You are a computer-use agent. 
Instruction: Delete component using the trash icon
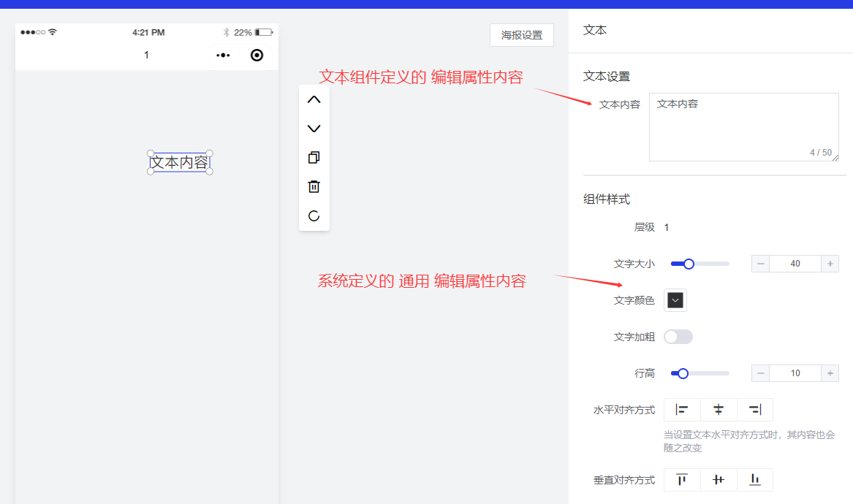(314, 187)
